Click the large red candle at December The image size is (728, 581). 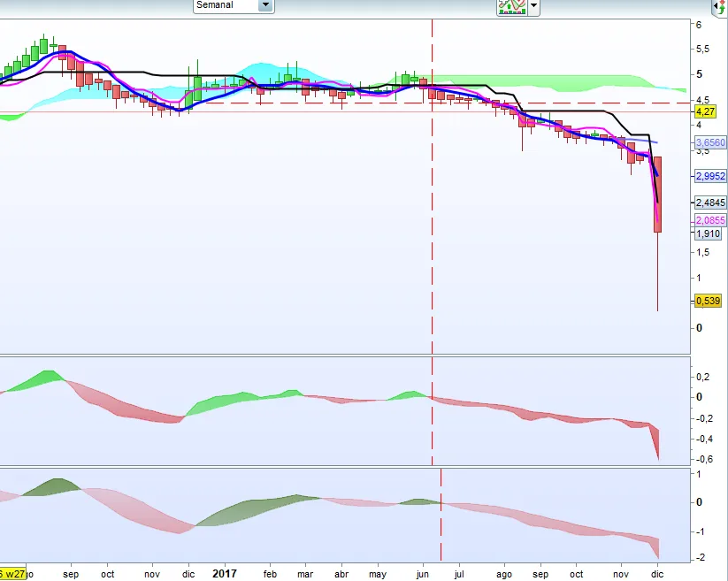[x=658, y=195]
